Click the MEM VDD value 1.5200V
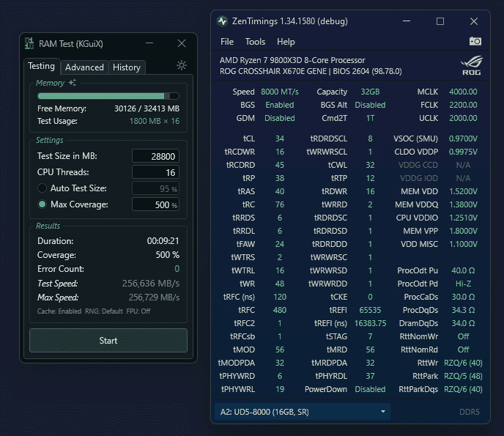504x436 pixels. (x=463, y=191)
